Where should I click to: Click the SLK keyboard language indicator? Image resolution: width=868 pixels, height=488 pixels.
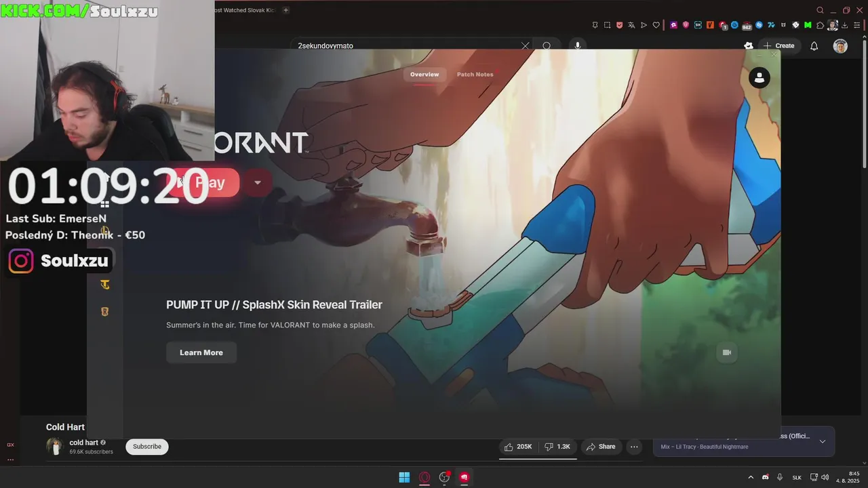(x=797, y=477)
